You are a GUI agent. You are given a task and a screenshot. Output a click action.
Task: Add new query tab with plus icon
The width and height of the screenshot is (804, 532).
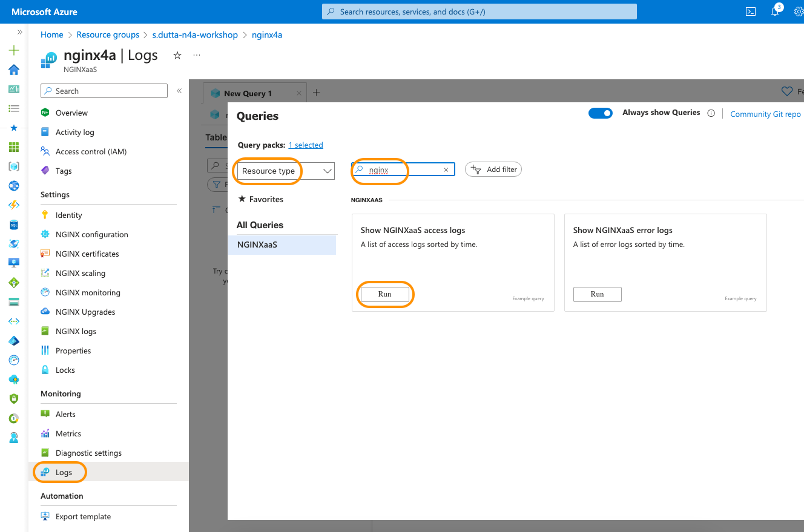[316, 93]
